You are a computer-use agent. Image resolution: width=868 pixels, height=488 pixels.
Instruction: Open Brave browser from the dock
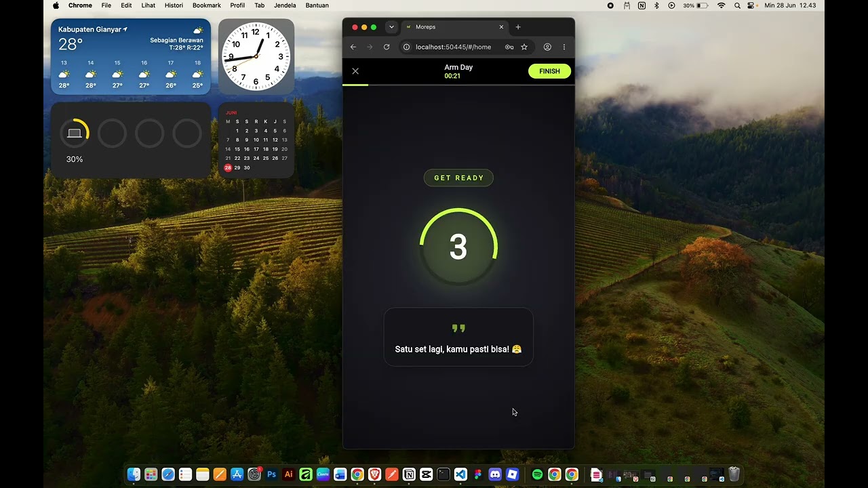coord(374,474)
